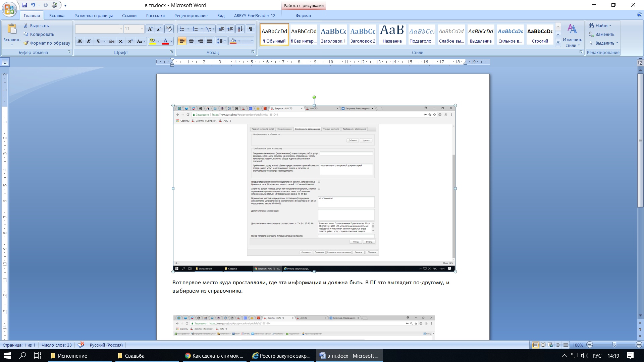Select the Обычный style
This screenshot has width=644, height=362.
pos(274,35)
